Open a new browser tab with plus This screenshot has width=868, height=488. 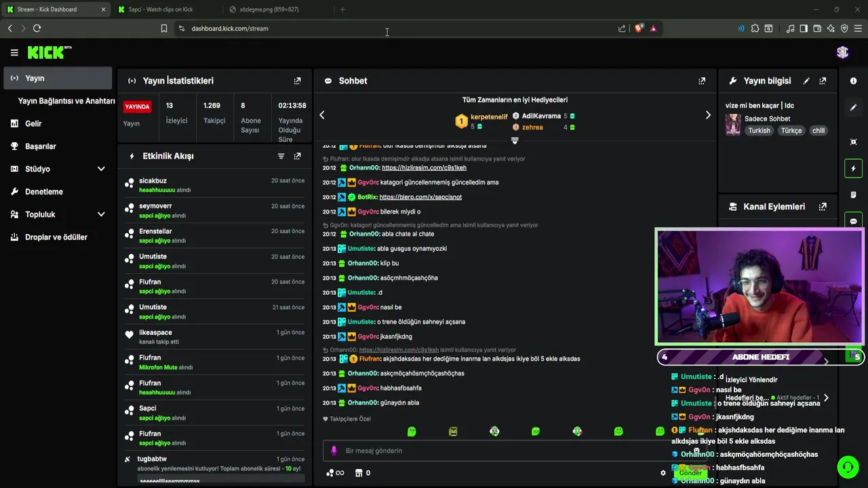pos(342,9)
